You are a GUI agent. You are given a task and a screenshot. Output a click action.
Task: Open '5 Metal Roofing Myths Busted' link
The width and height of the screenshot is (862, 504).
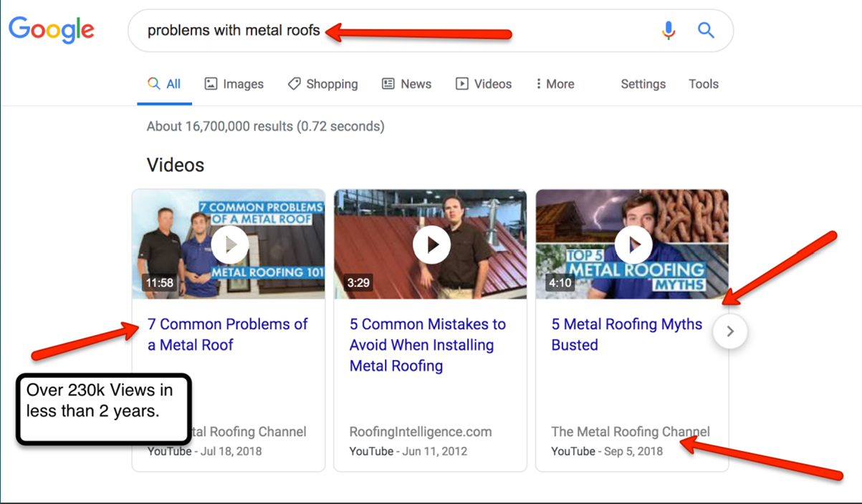626,334
